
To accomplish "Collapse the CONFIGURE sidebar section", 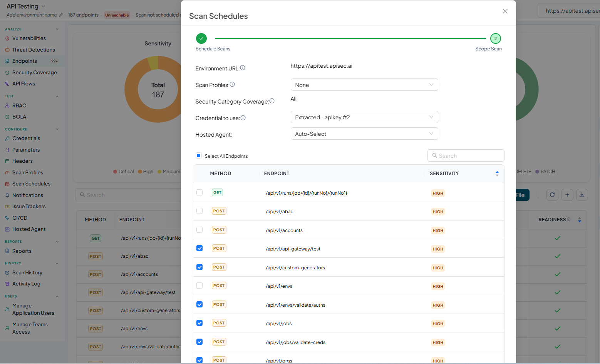I will click(57, 129).
